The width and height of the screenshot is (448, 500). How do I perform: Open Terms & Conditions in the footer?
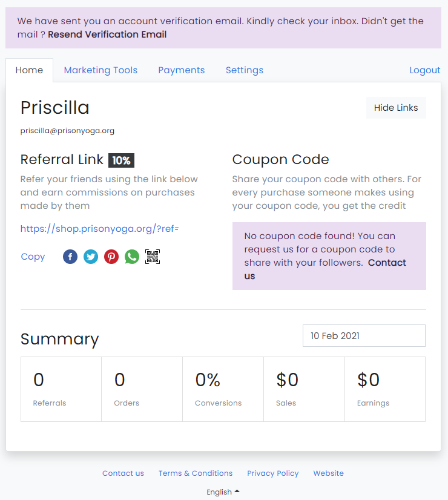[196, 473]
